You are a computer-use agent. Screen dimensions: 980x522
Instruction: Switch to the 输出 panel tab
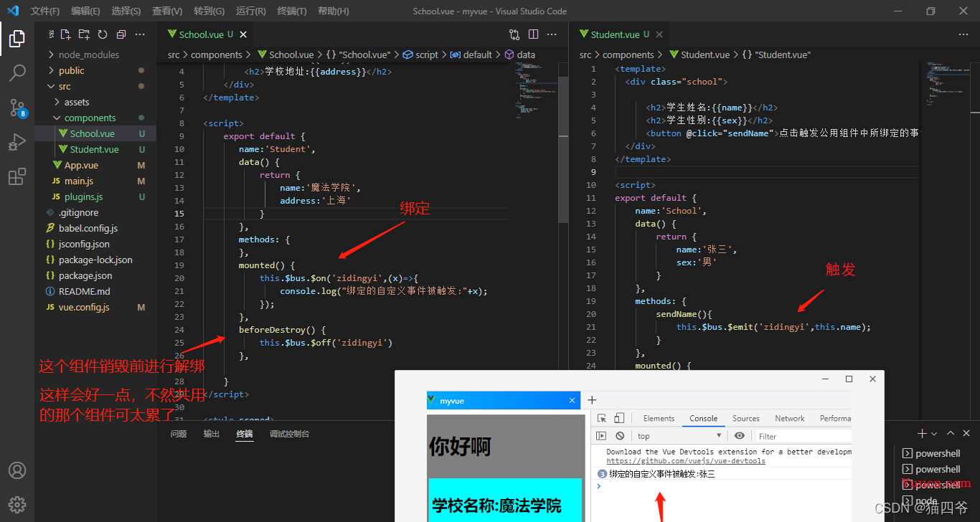(212, 434)
